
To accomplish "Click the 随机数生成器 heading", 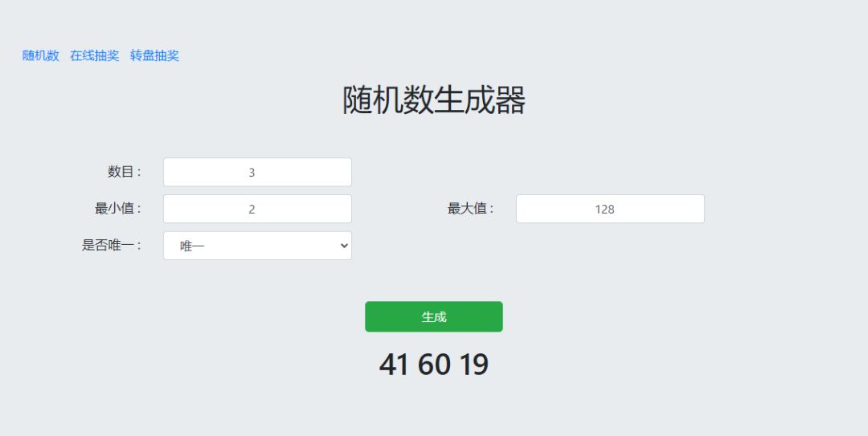I will 434,100.
